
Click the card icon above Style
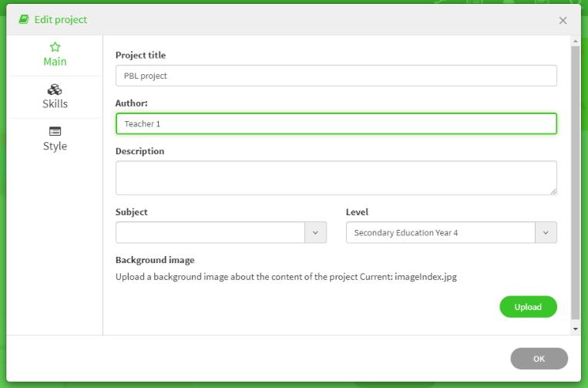pyautogui.click(x=55, y=131)
